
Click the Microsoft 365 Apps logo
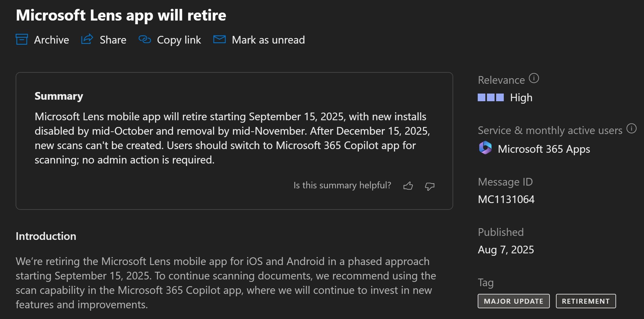(485, 148)
